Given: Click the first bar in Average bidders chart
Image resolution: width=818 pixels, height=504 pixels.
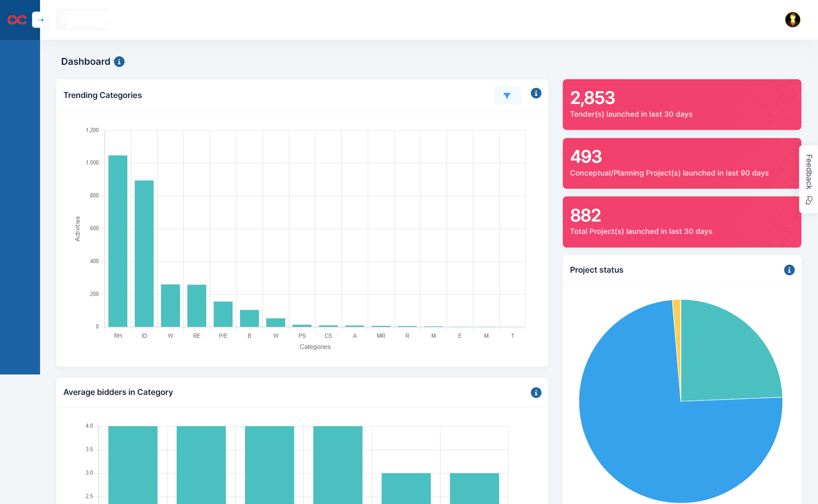Looking at the screenshot, I should tap(133, 465).
